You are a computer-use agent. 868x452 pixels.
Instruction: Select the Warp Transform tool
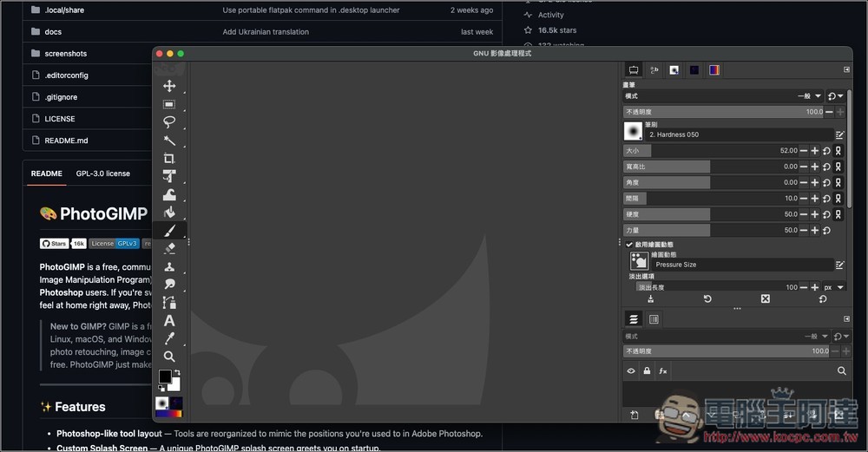(169, 194)
